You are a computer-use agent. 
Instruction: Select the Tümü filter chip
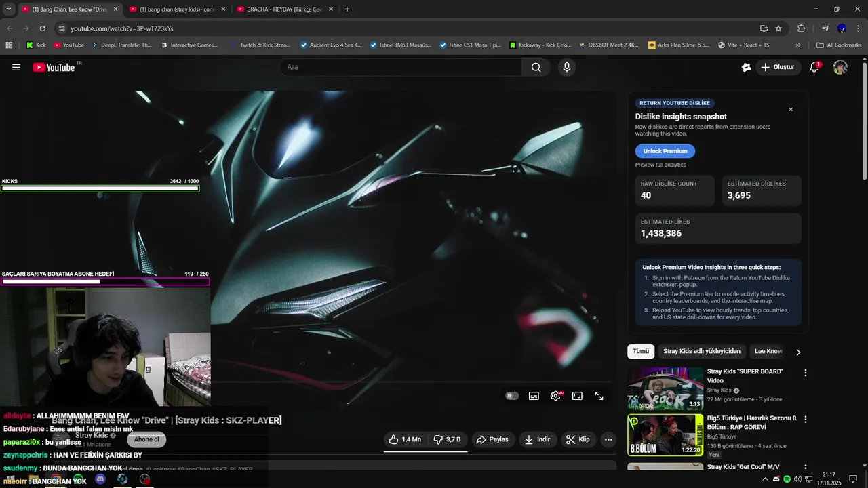click(x=641, y=351)
